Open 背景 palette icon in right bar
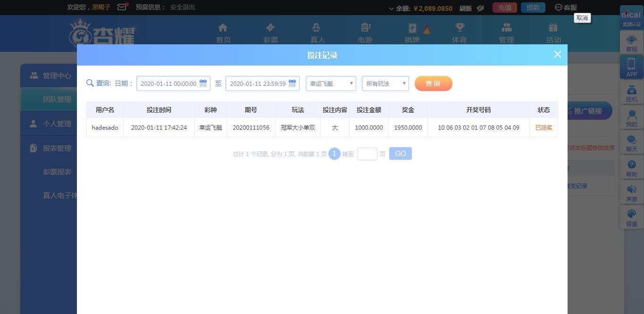Image resolution: width=644 pixels, height=314 pixels. coord(631,218)
